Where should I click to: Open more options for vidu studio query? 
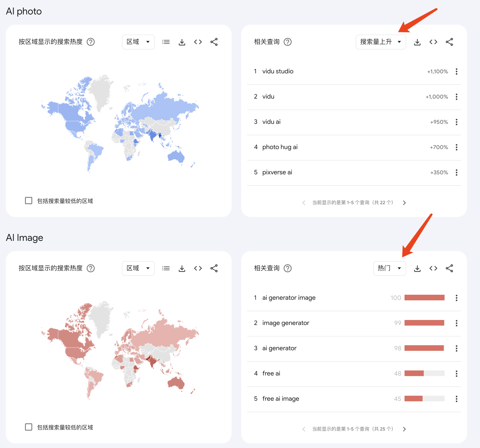456,72
